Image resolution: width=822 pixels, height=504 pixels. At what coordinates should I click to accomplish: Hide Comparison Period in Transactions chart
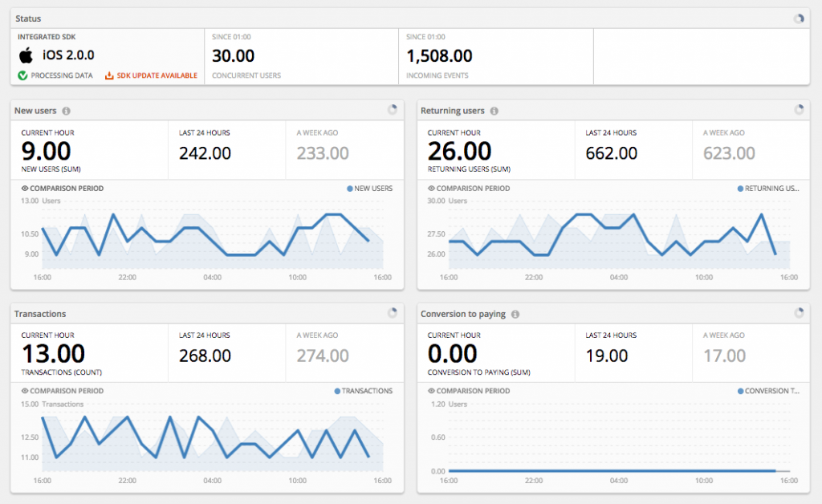tap(63, 391)
